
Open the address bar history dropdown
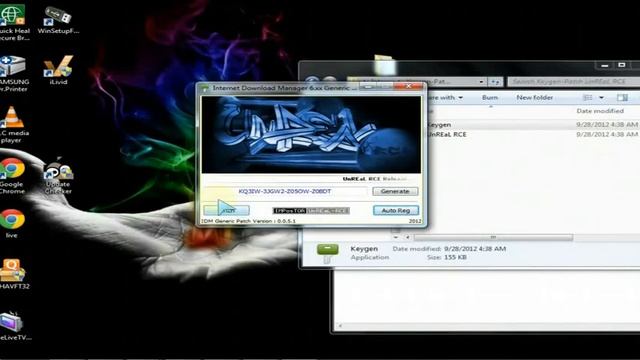point(481,82)
